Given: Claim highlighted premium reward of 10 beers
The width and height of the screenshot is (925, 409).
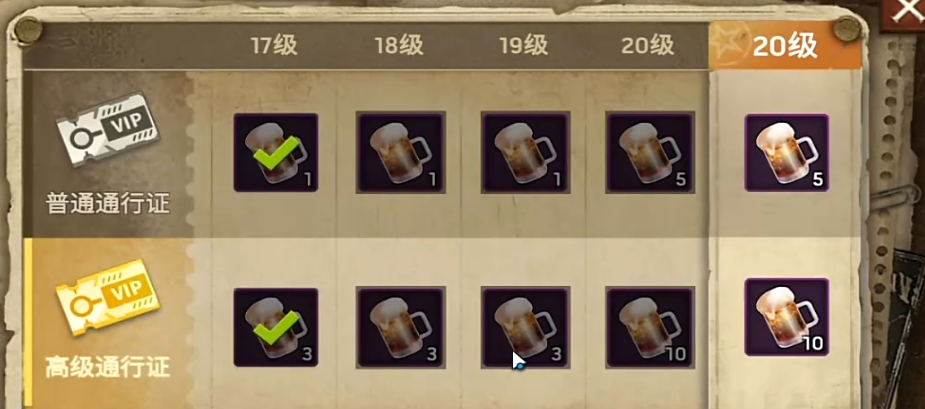Looking at the screenshot, I should (786, 317).
